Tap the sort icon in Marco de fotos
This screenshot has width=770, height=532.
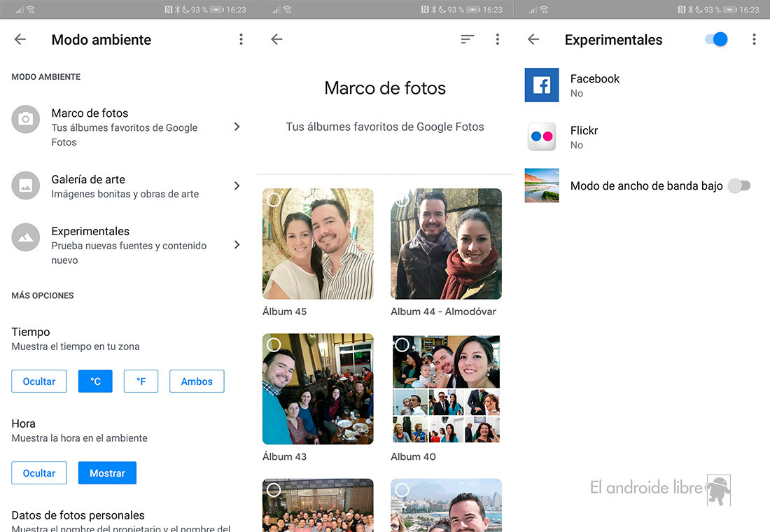pyautogui.click(x=468, y=40)
